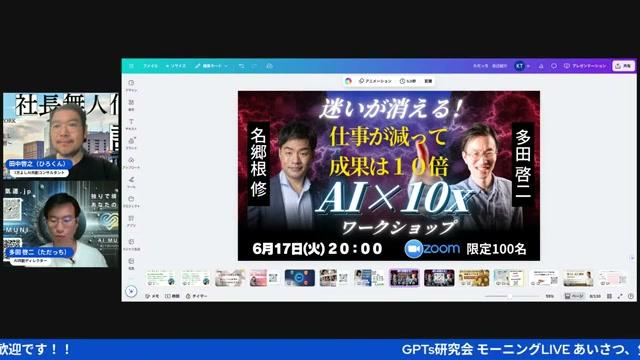Click the cloud save status icon

tap(269, 66)
